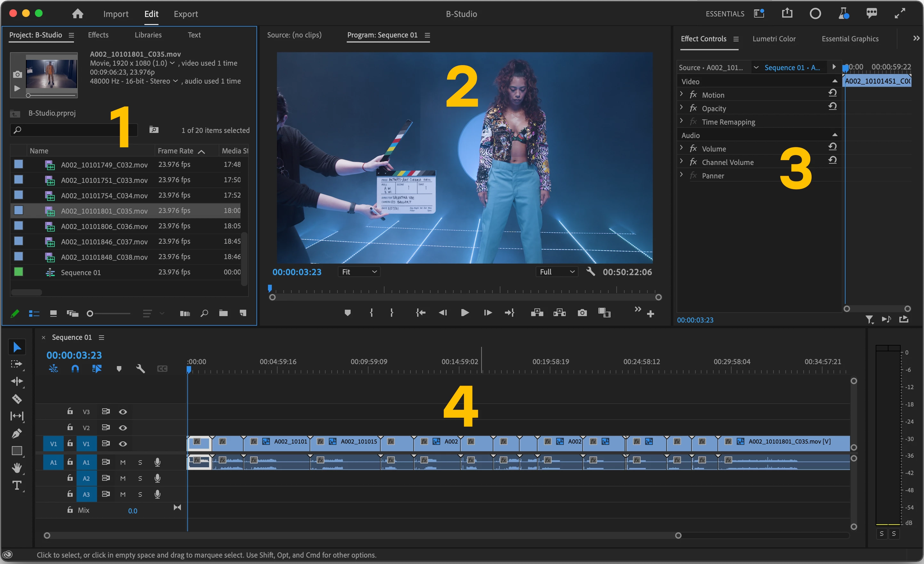Image resolution: width=924 pixels, height=564 pixels.
Task: Click the Ripple Edit tool
Action: pos(17,381)
